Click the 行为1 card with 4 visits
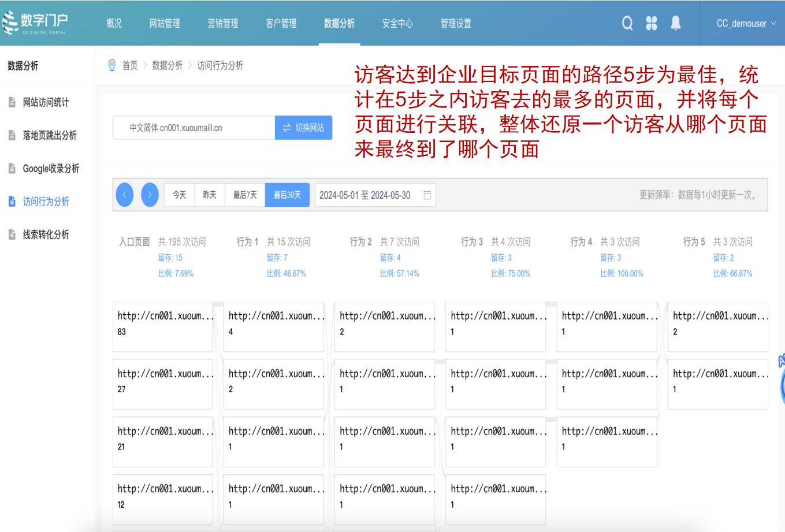Viewport: 785px width, 532px height. click(274, 326)
